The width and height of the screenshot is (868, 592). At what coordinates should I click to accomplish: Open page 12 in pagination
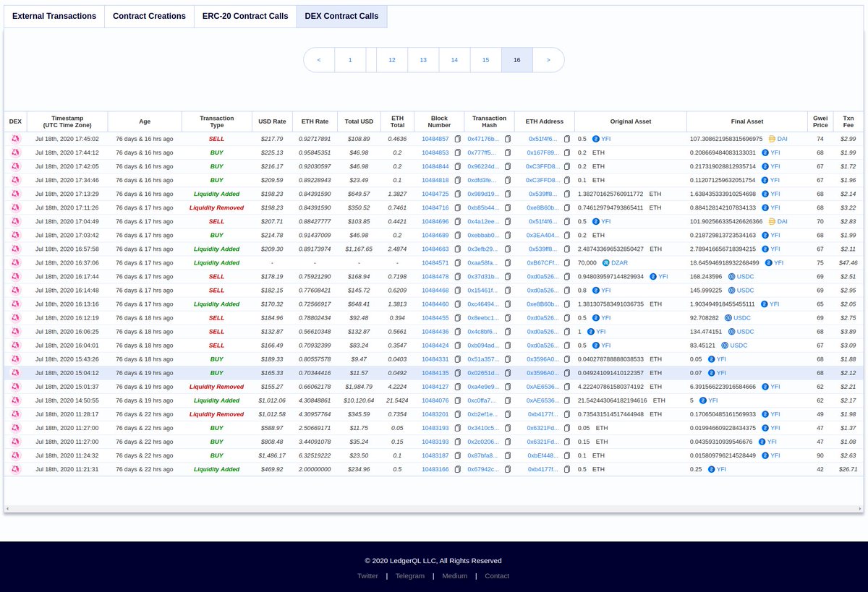point(392,60)
